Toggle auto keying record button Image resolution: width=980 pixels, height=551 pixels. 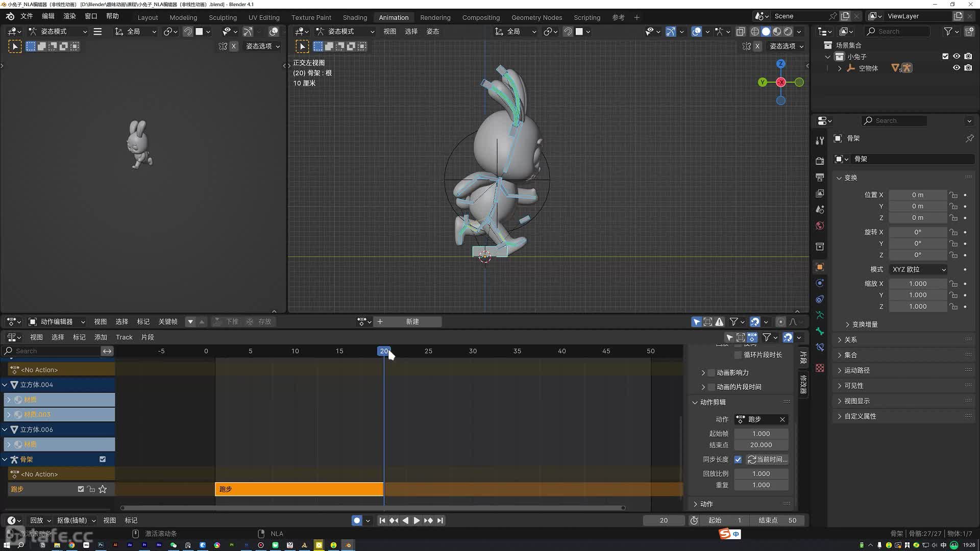click(357, 520)
